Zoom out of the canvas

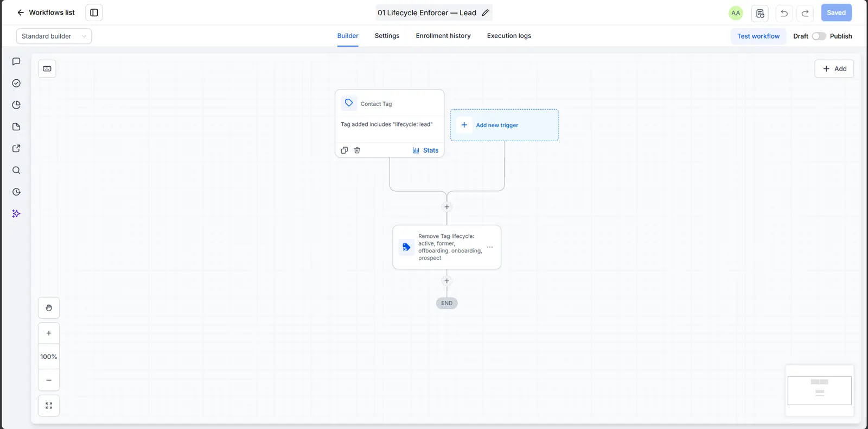(x=49, y=380)
